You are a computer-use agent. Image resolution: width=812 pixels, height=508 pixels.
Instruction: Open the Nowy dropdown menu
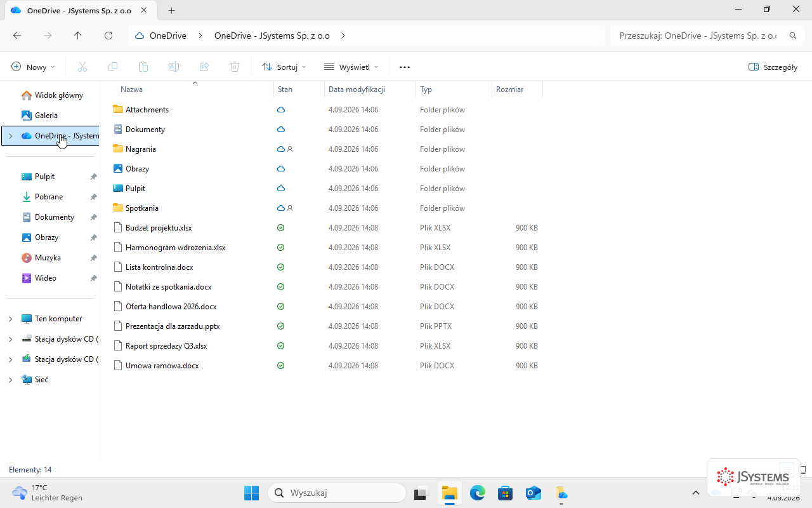point(34,67)
